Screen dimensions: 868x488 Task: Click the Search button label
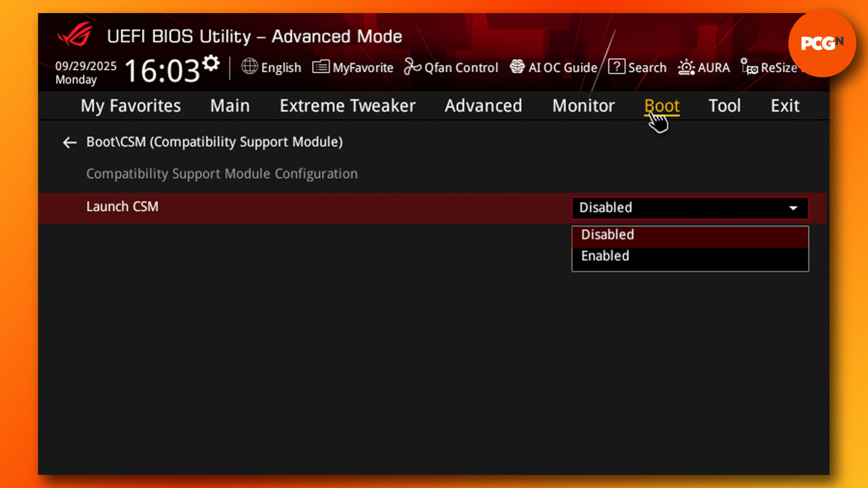[647, 68]
